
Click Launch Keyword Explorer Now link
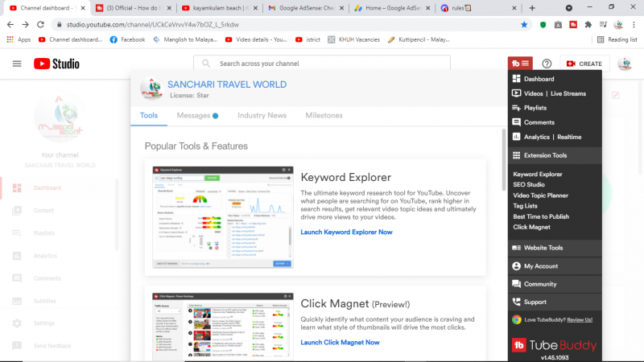pyautogui.click(x=346, y=232)
